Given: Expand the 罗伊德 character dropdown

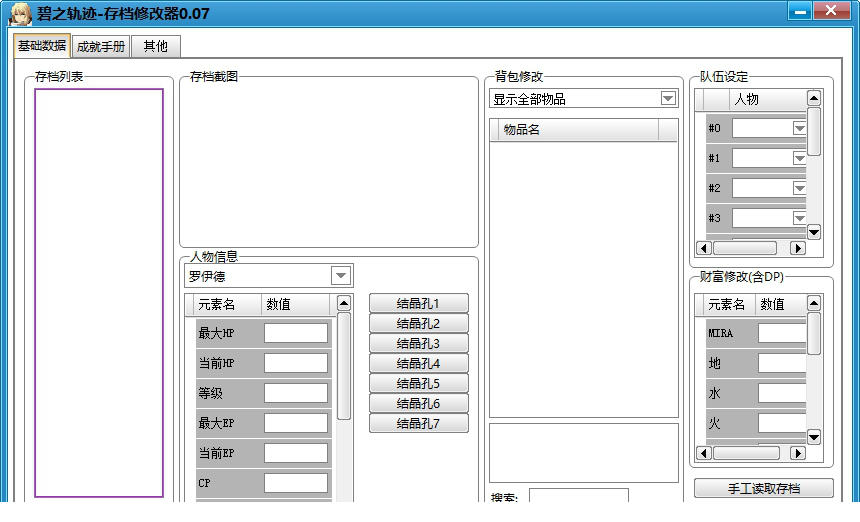Looking at the screenshot, I should [x=341, y=275].
